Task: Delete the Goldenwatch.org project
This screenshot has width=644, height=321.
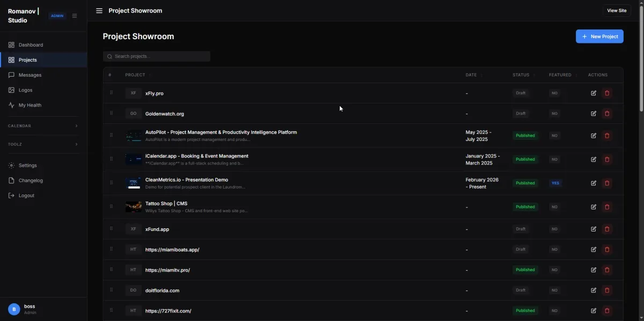Action: pos(607,114)
